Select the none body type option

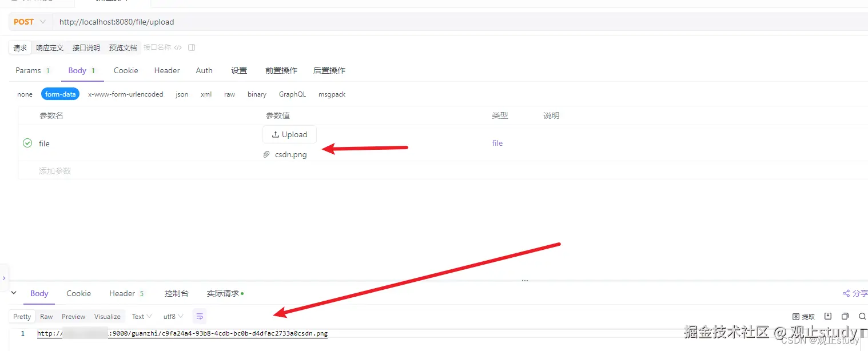point(24,94)
